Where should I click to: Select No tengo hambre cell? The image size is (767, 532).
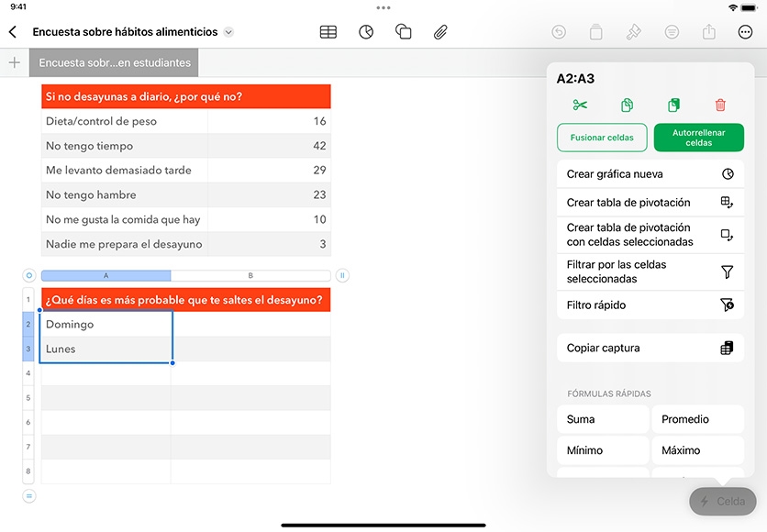[x=125, y=194]
